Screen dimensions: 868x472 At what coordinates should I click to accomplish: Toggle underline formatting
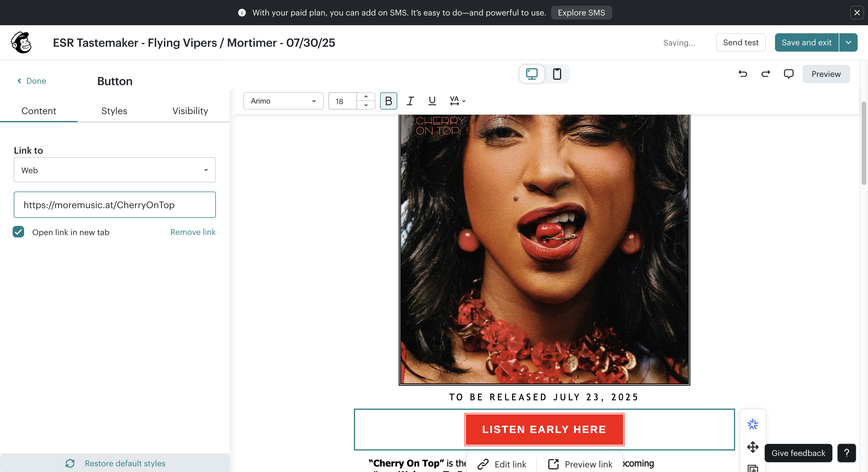(432, 101)
